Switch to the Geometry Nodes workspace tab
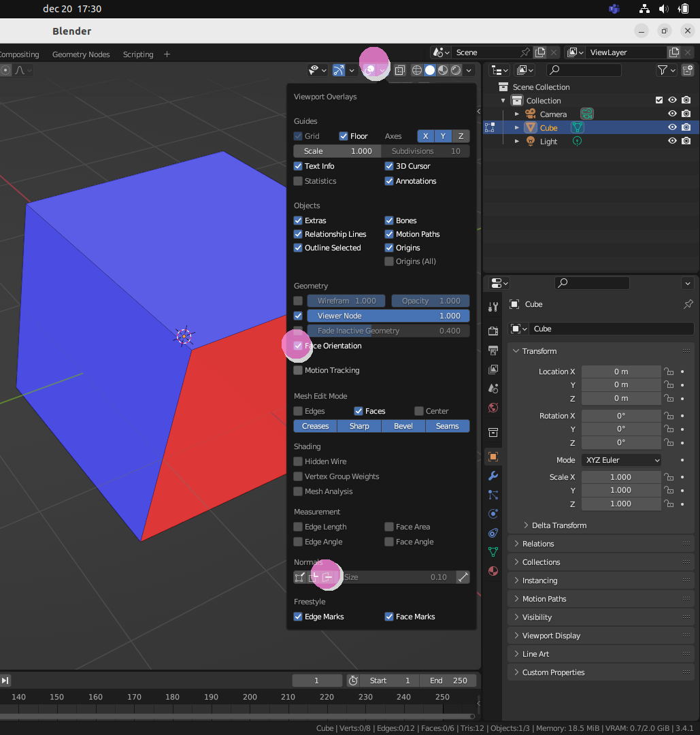 click(x=80, y=54)
